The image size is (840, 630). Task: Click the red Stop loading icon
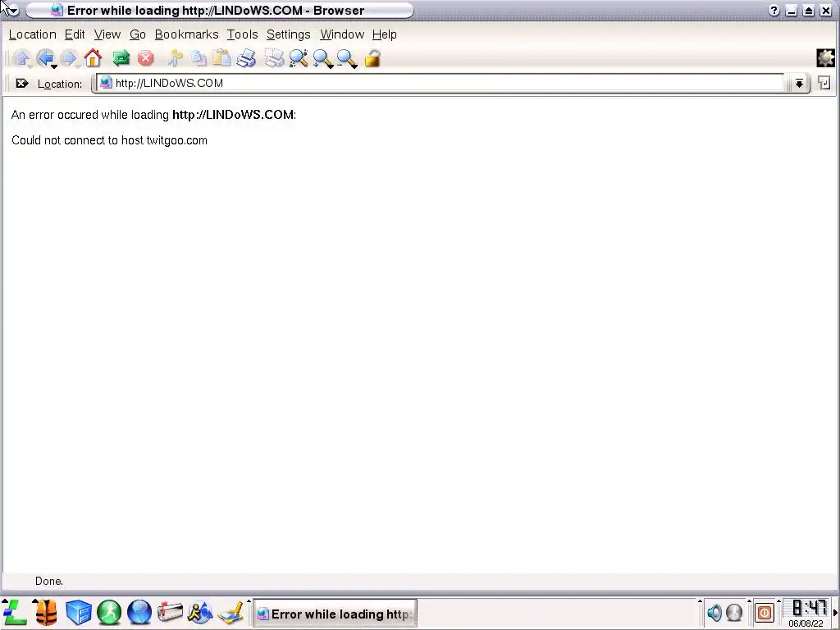146,58
